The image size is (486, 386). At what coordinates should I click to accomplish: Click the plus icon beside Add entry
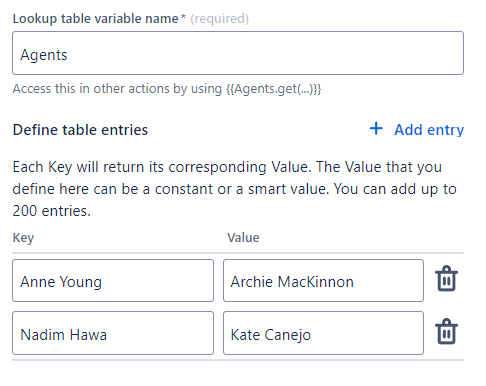point(376,129)
